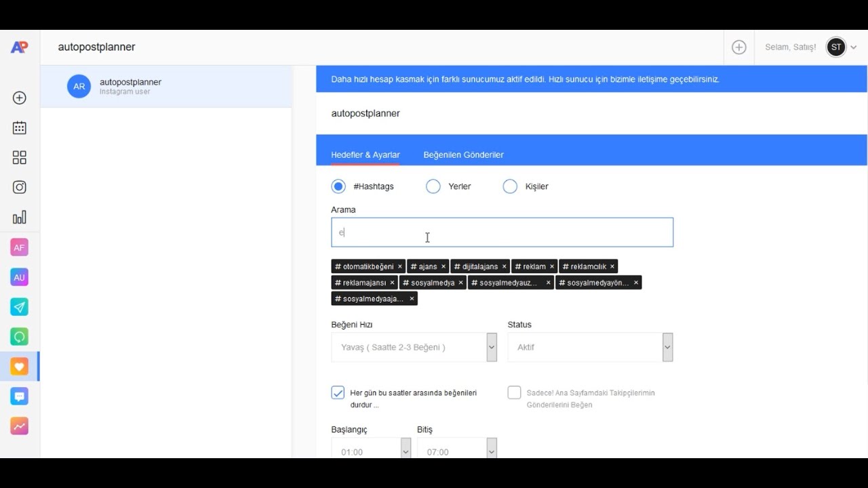The image size is (868, 488).
Task: Select the Yerler radio button
Action: [x=433, y=186]
